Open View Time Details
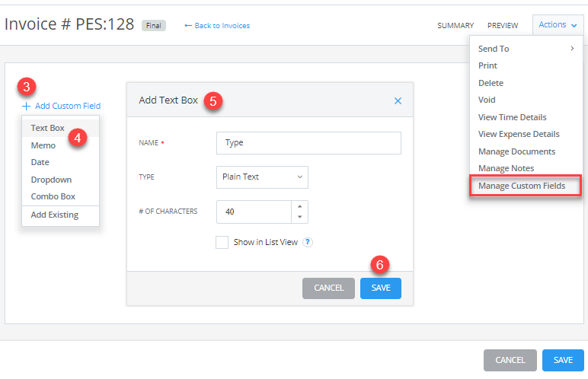 pyautogui.click(x=526, y=117)
